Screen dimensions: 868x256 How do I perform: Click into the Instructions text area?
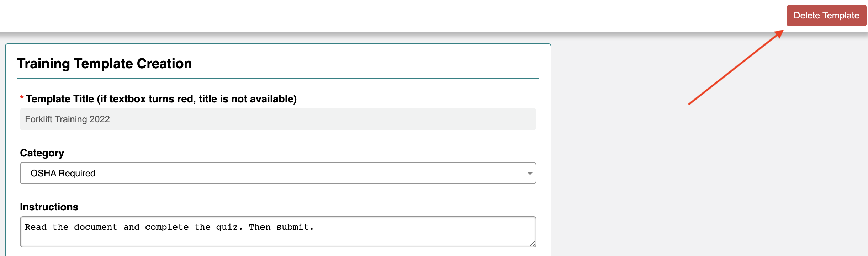coord(278,232)
